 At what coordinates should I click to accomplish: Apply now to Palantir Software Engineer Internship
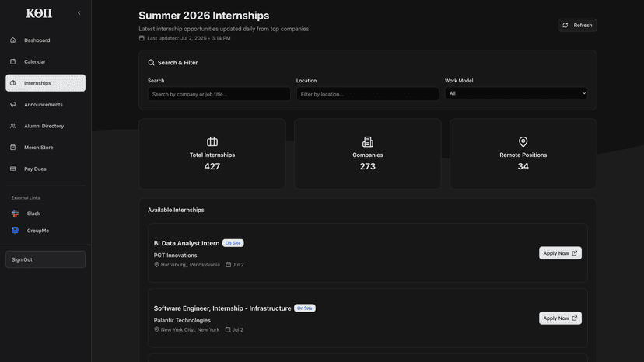560,318
